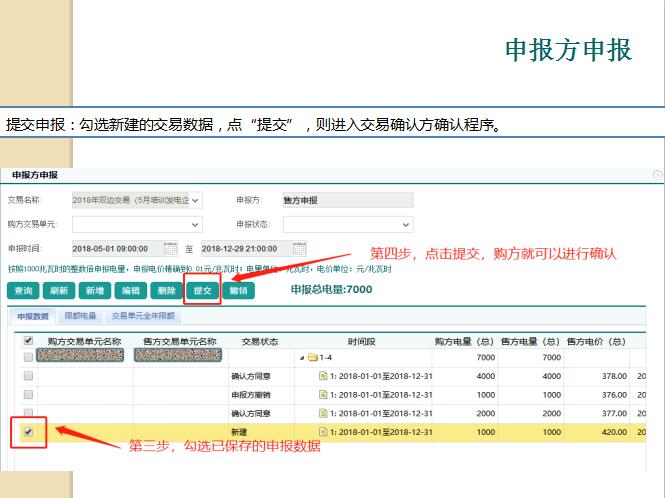Open the 购方交易单元 dropdown
This screenshot has width=665, height=498.
click(x=195, y=225)
